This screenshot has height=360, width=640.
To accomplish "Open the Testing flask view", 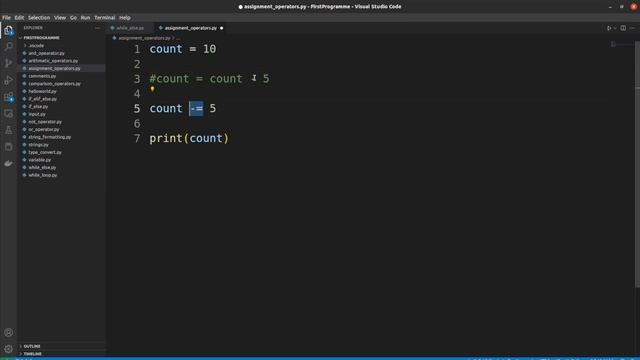I will (8, 130).
